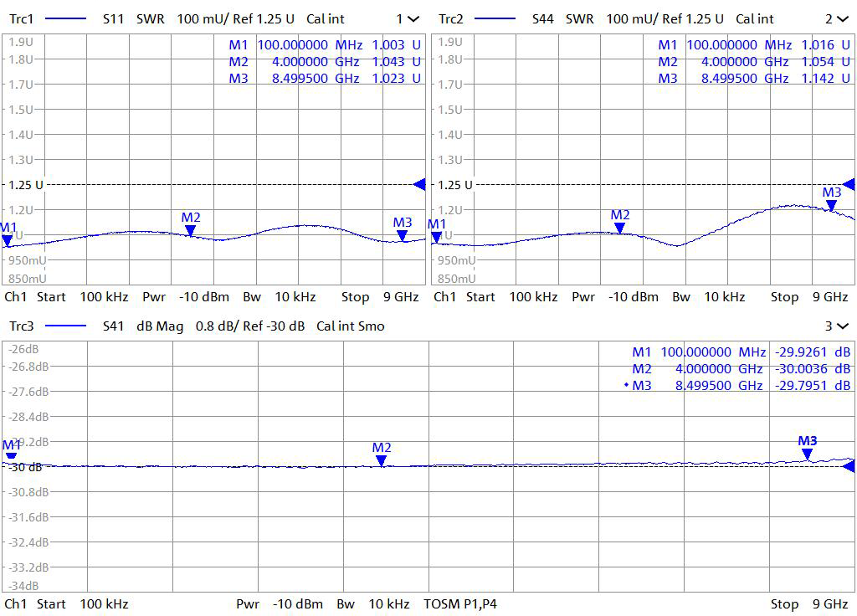Open the diagram 1 dropdown chevron
The image size is (857, 616).
point(413,18)
